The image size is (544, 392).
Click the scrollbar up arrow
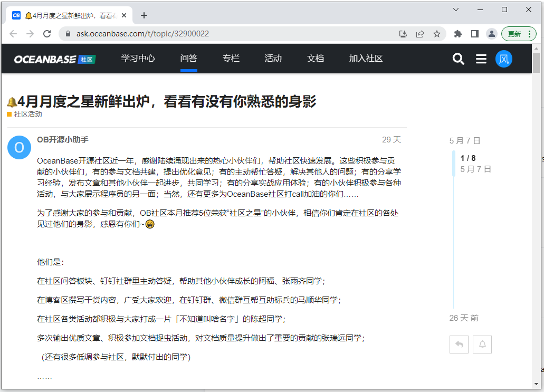tap(537, 48)
